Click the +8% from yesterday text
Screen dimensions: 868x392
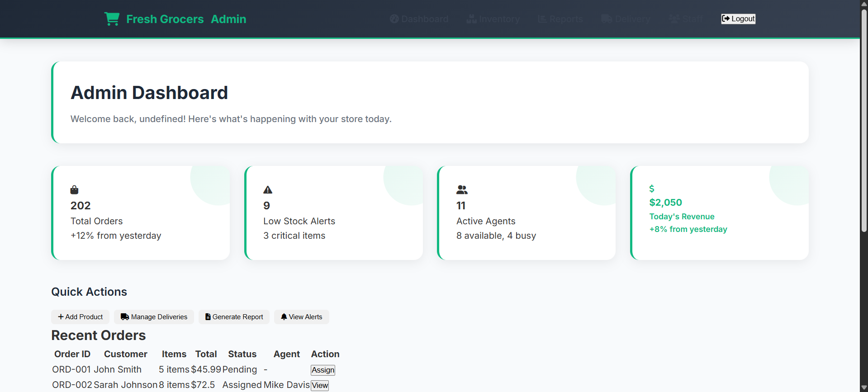[x=688, y=229]
